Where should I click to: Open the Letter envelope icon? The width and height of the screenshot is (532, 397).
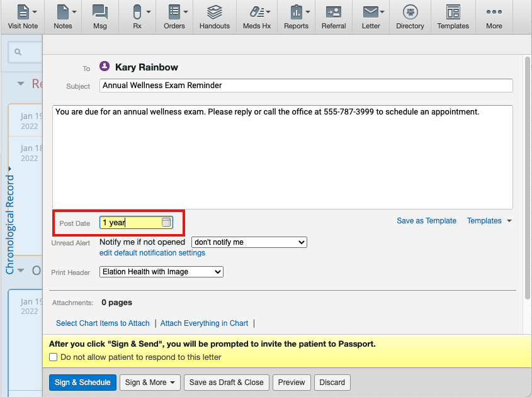tap(370, 12)
